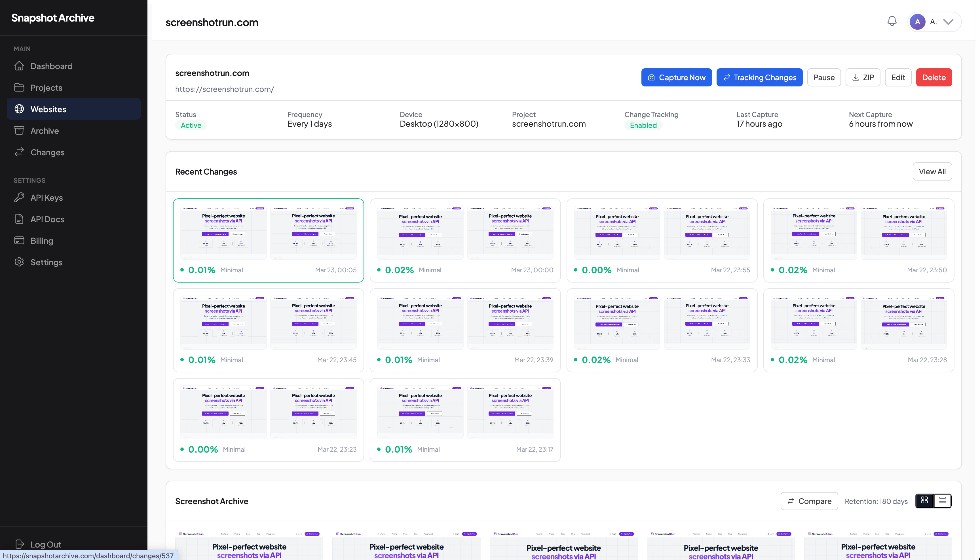Open the Mar 22, 23:33 change card

point(662,330)
